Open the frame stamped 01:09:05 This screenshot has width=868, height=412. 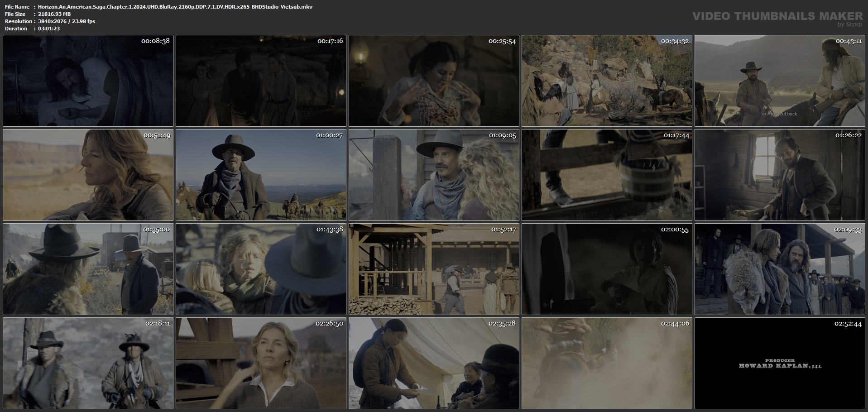434,175
